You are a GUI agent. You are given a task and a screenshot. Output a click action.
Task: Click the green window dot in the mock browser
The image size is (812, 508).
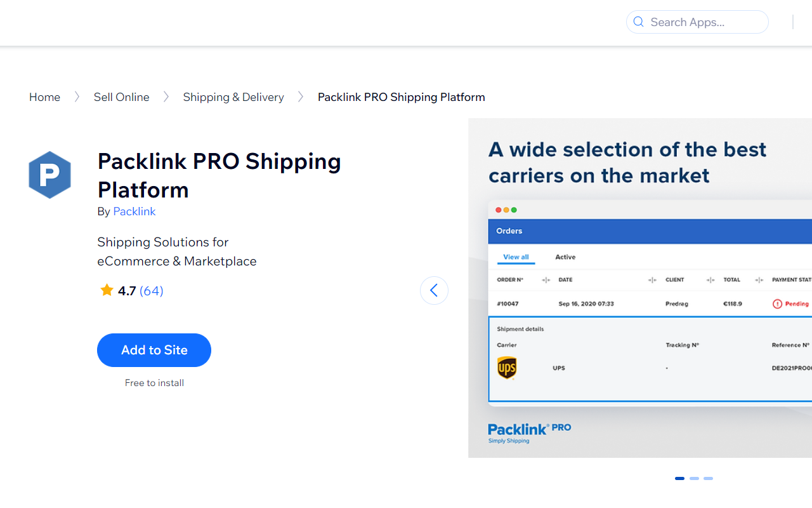pyautogui.click(x=513, y=210)
